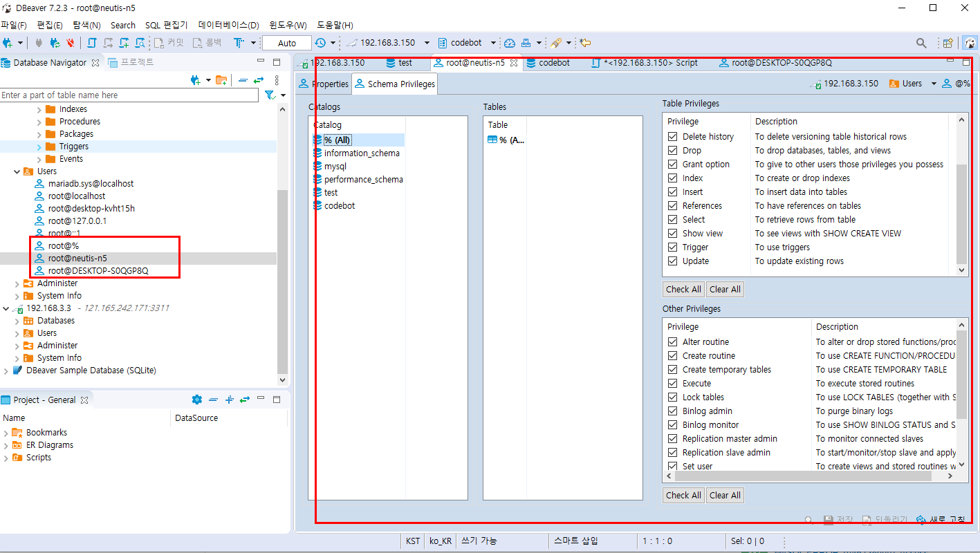Screen dimensions: 980x553
Task: Click the back arrow icon after rocket tool
Action: point(585,43)
